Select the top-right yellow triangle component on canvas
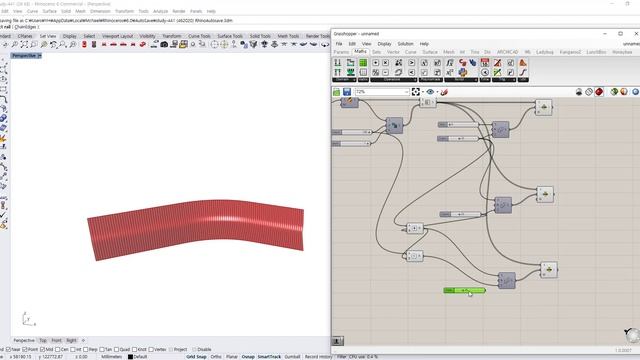The width and height of the screenshot is (640, 360). 544,107
